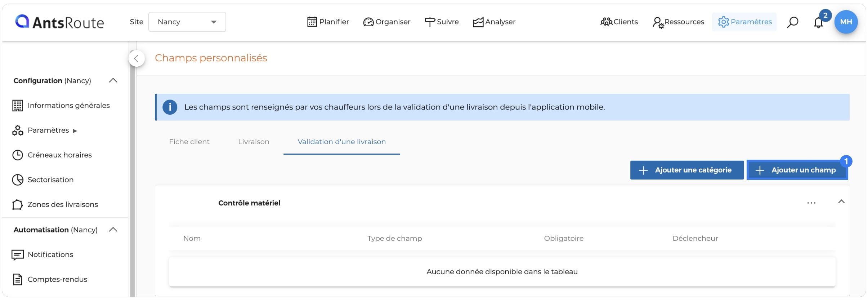
Task: Click the Type de champ column header
Action: point(395,239)
